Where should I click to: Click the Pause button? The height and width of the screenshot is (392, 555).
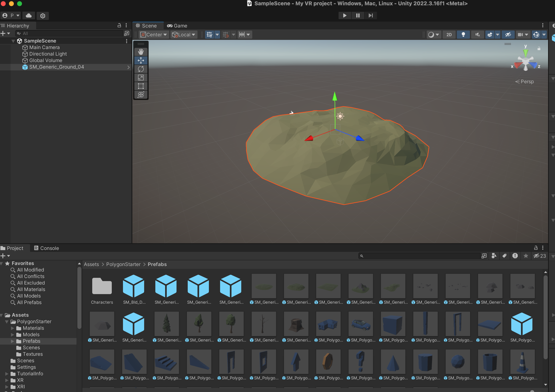coord(358,15)
